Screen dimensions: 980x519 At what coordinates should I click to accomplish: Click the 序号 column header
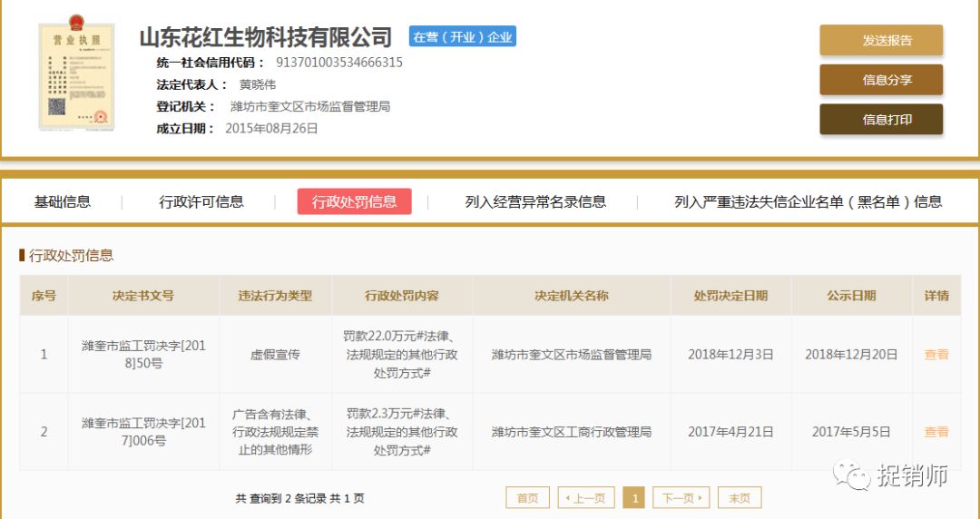click(x=44, y=296)
